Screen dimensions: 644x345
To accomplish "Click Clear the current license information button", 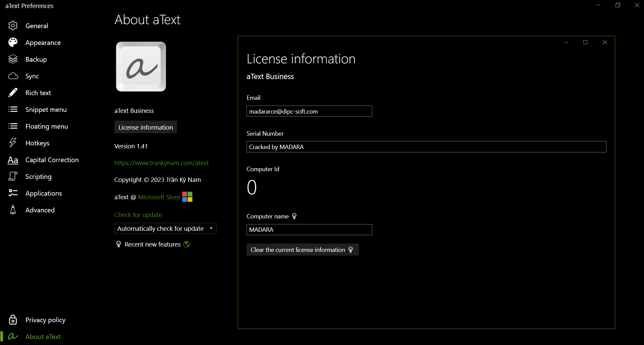I will [x=303, y=250].
